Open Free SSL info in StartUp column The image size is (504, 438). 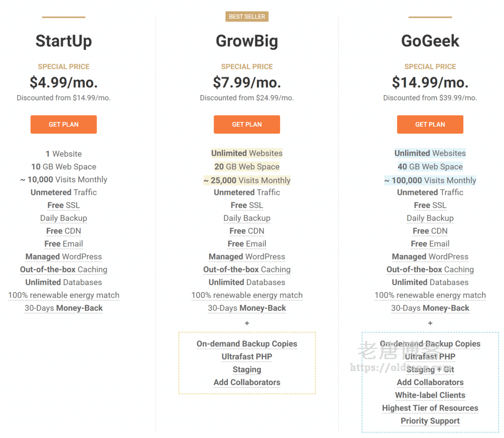coord(63,205)
